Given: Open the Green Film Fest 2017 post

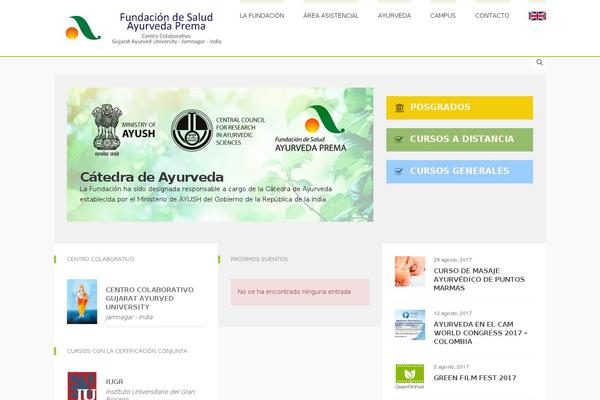Looking at the screenshot, I should (x=475, y=378).
